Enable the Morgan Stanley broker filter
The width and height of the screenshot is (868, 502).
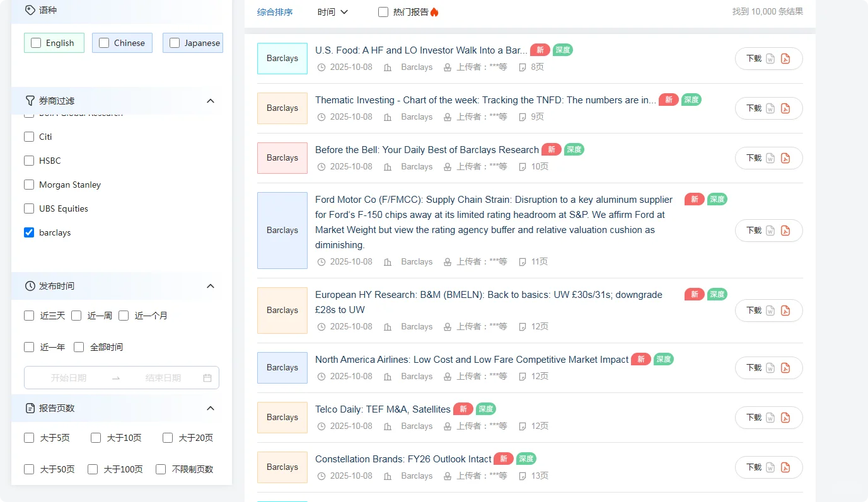pyautogui.click(x=29, y=185)
